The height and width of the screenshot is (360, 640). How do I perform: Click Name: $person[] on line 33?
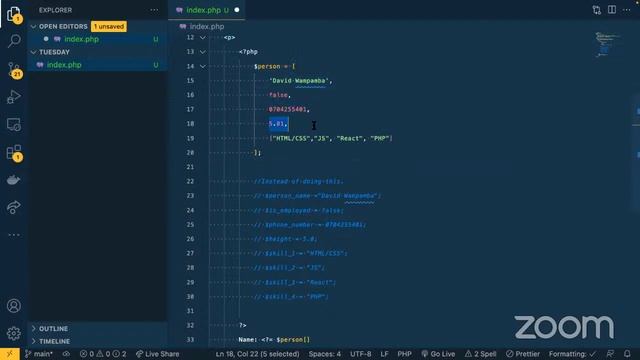click(x=274, y=340)
